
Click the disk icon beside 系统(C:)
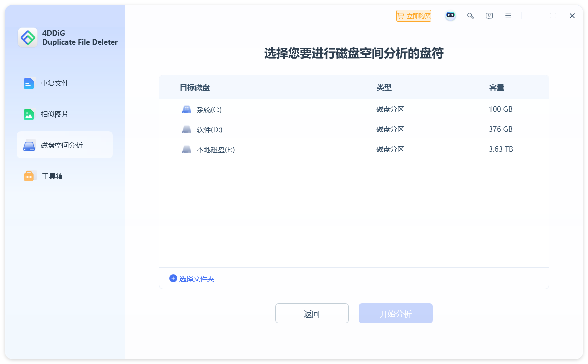tap(186, 109)
